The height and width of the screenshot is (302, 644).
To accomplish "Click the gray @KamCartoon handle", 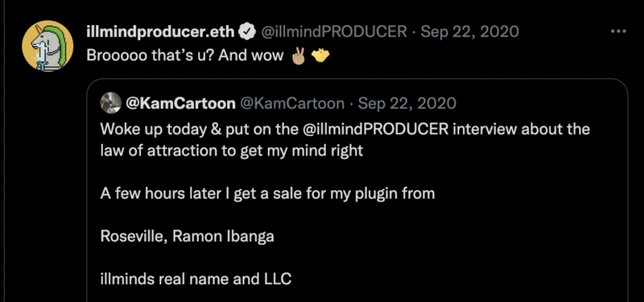I will coord(291,104).
